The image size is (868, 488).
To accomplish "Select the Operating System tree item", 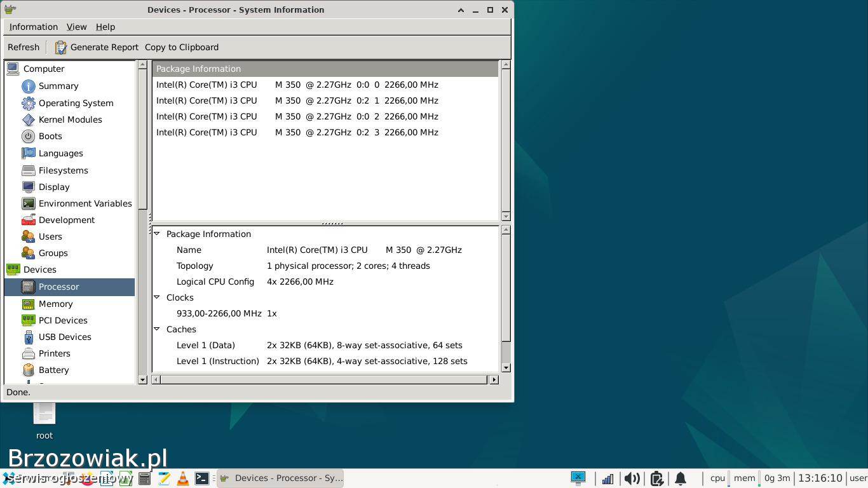I will click(76, 103).
